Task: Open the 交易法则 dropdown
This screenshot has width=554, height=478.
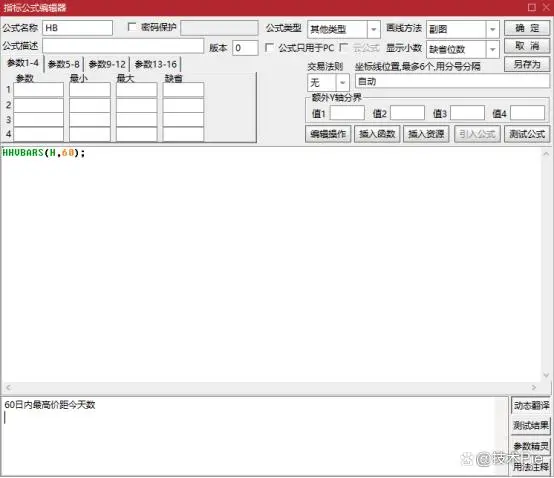Action: 328,82
